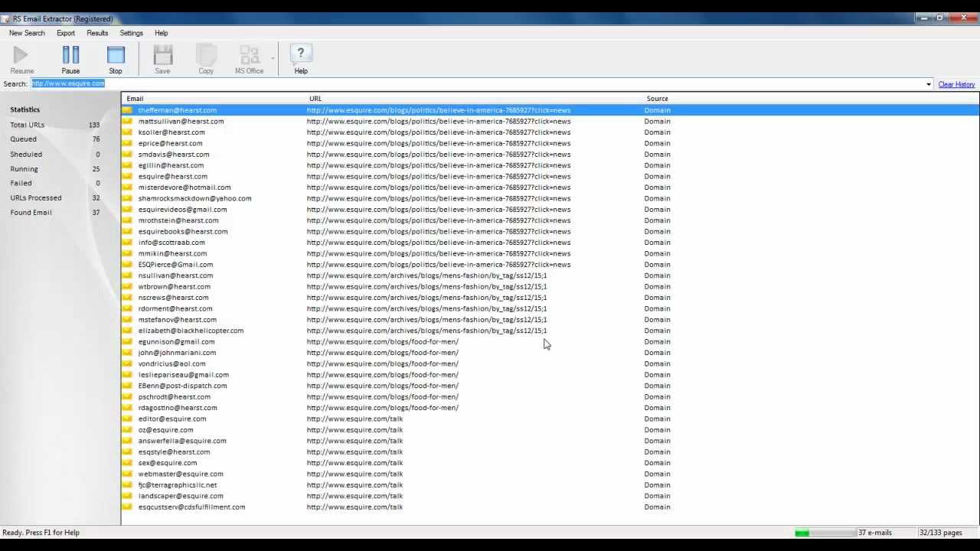Screen dimensions: 980x551
Task: Click the Found Email statistic label
Action: point(31,213)
